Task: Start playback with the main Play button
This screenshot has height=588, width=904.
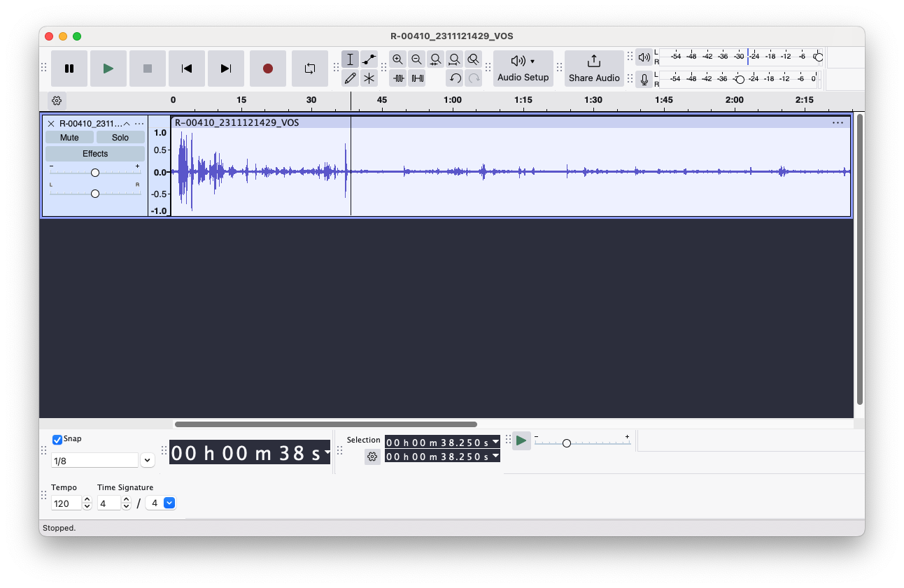Action: [108, 69]
